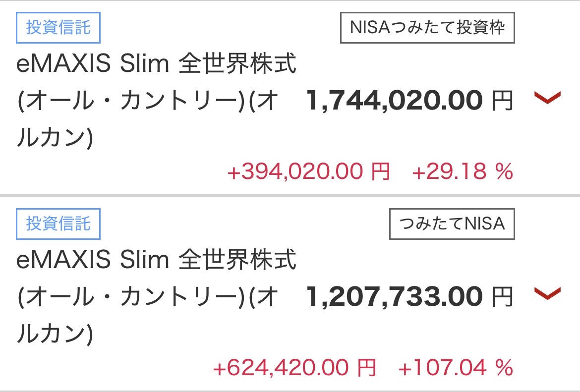580x392 pixels.
Task: Click the 円 unit after 1,207,733.00
Action: 502,297
